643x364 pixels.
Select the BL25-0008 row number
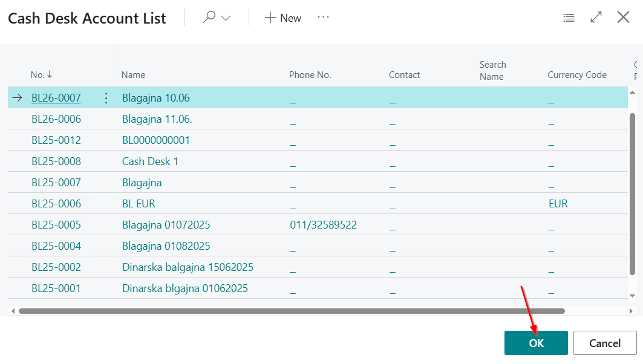[x=56, y=161]
